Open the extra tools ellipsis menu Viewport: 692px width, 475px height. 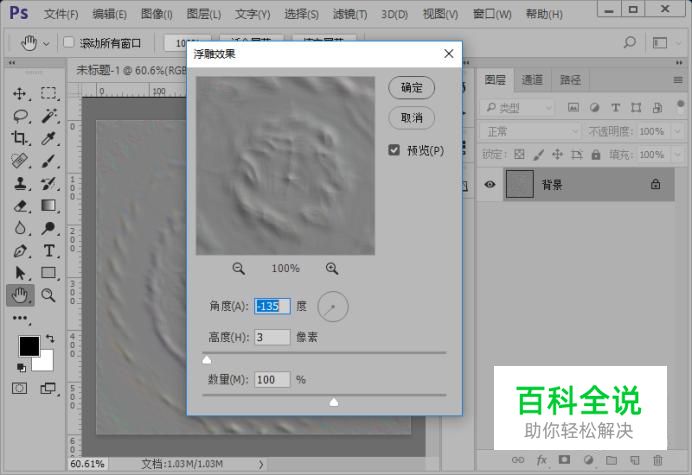[20, 318]
